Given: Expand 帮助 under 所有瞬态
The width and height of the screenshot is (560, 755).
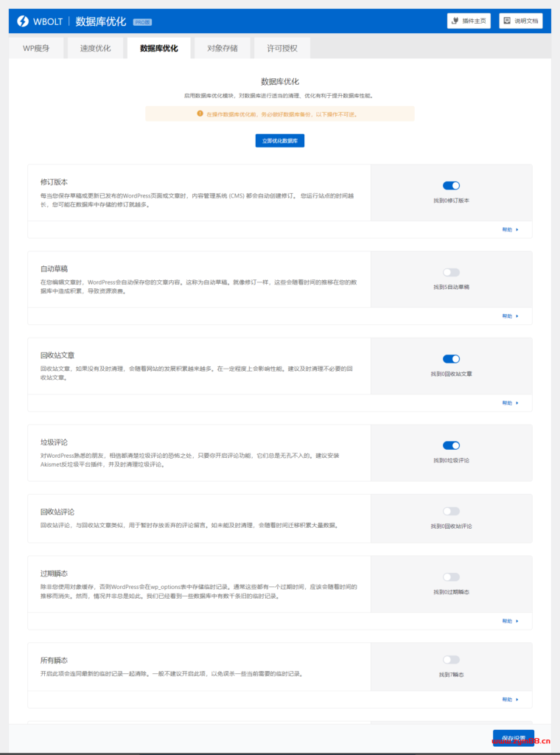Looking at the screenshot, I should (510, 700).
